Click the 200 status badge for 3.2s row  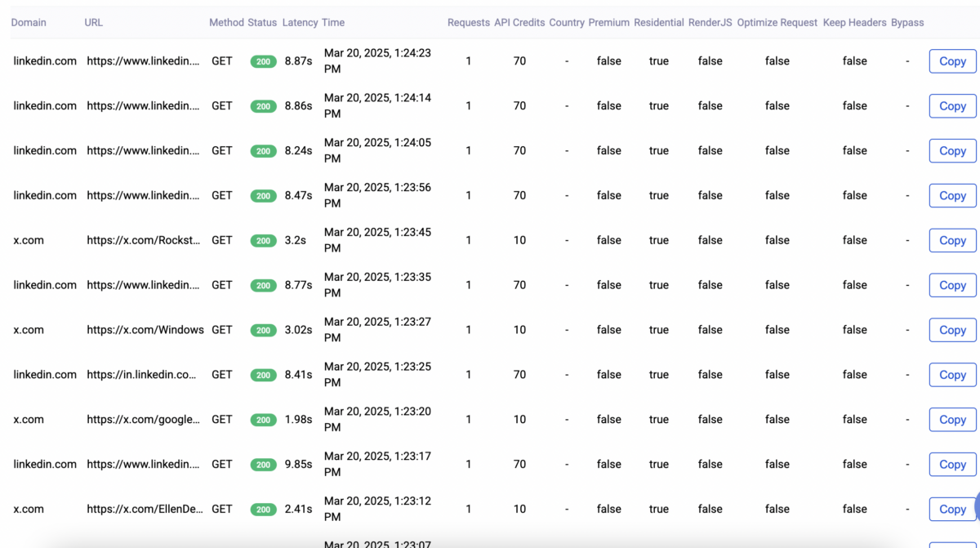click(x=263, y=241)
